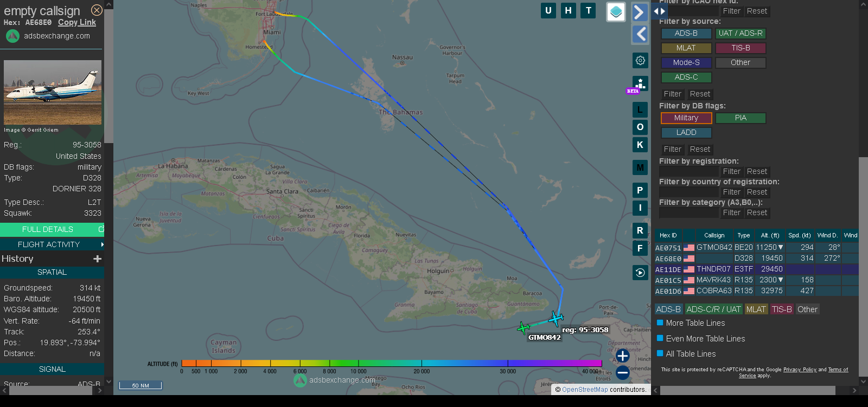Image resolution: width=868 pixels, height=407 pixels.
Task: Sort table by Alt. (ft) column
Action: pyautogui.click(x=770, y=235)
